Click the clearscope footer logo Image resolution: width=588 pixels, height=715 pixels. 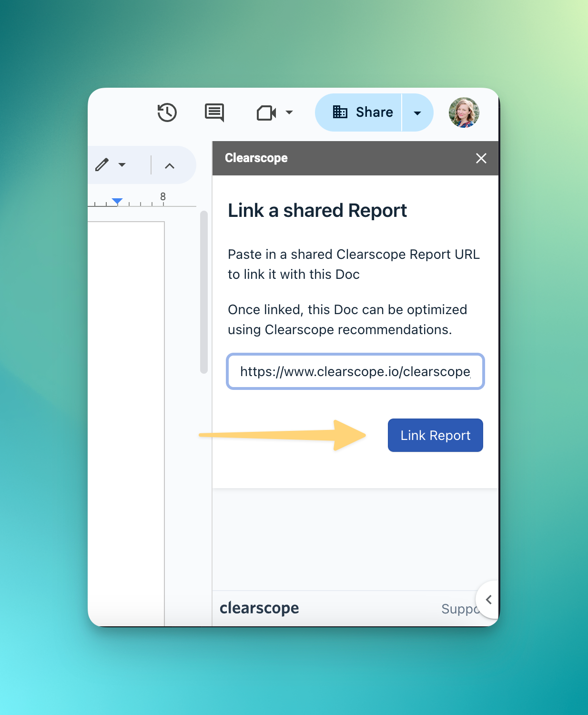(259, 608)
